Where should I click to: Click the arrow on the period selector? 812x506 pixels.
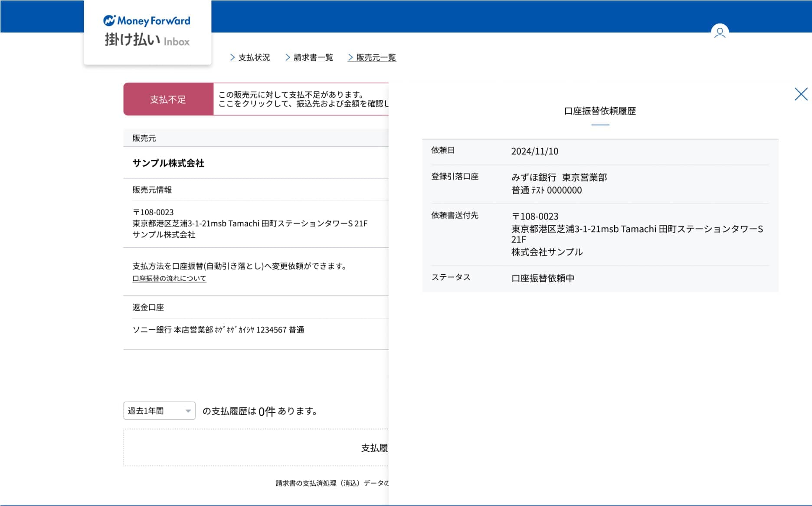pos(188,411)
